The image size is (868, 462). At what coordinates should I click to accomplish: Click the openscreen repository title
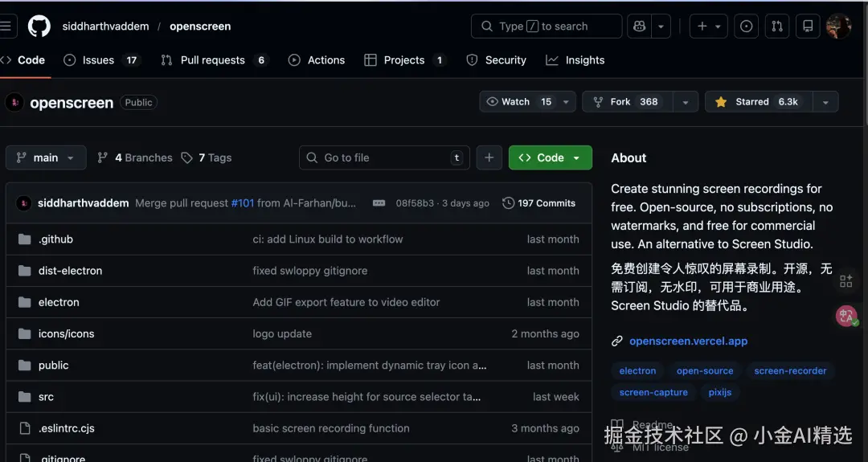pos(72,103)
